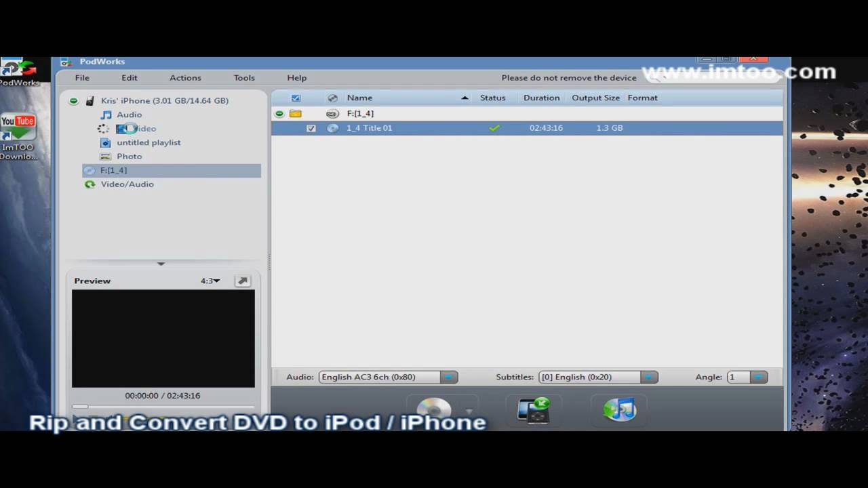Click the disc column header icon
868x488 pixels.
[x=332, y=98]
